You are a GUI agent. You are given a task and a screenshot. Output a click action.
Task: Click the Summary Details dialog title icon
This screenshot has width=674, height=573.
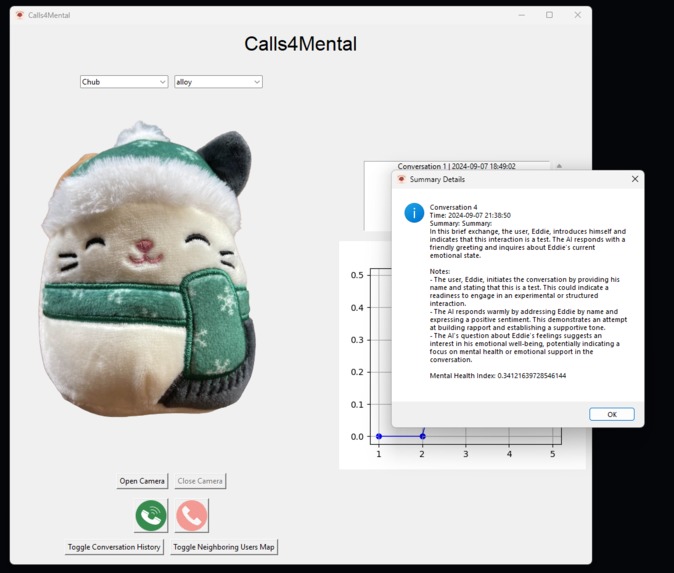pyautogui.click(x=401, y=179)
